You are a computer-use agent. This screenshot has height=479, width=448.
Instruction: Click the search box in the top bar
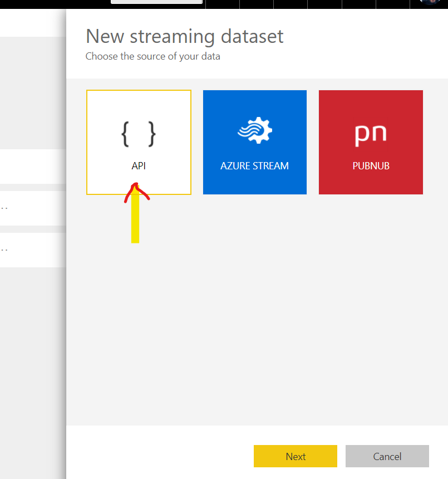(x=156, y=2)
